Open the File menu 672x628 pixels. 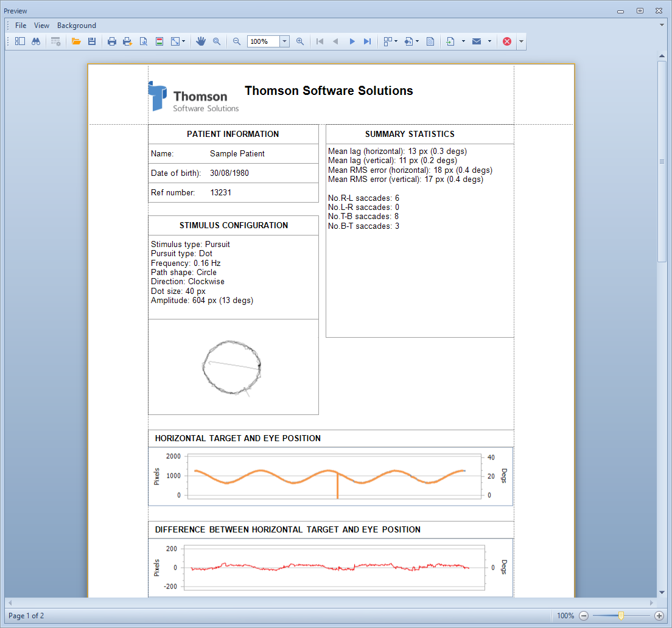tap(21, 26)
